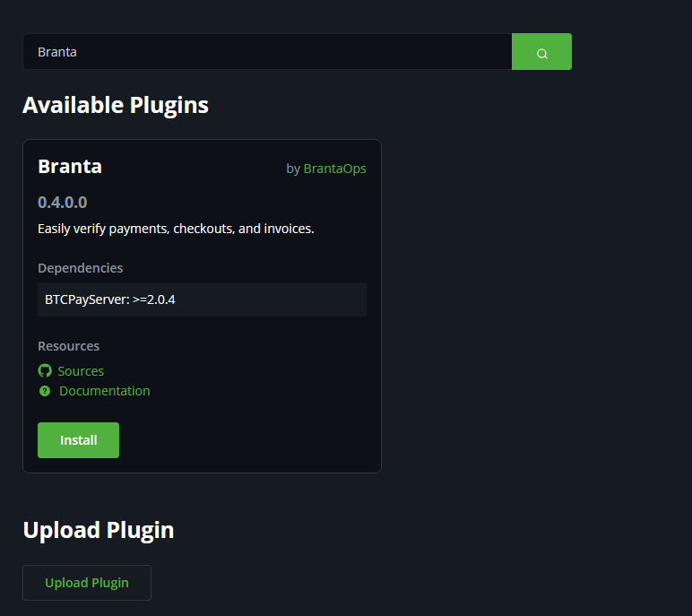692x616 pixels.
Task: Open the Sources link
Action: click(x=81, y=371)
